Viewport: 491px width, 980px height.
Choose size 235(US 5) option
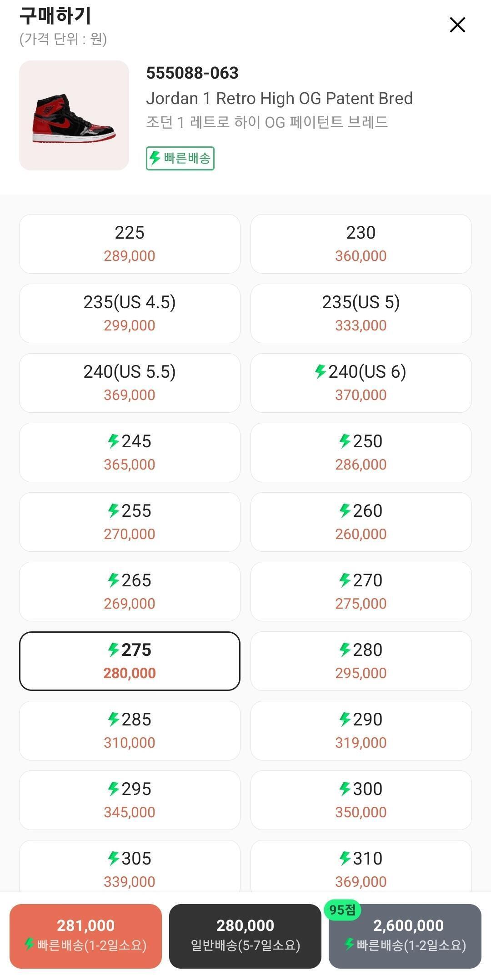[361, 313]
